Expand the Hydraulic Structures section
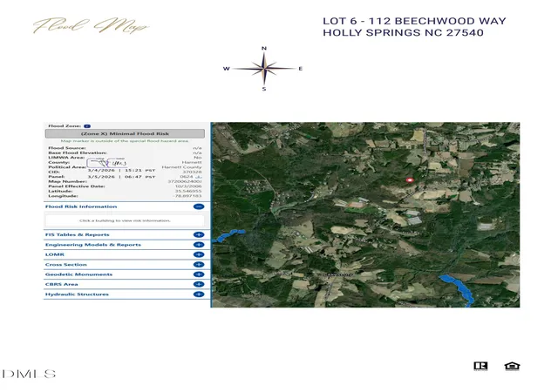Image resolution: width=558 pixels, height=392 pixels. tap(199, 294)
